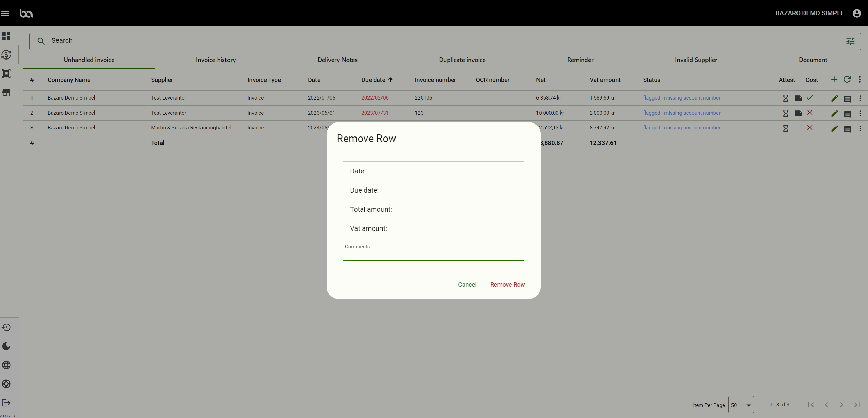Click the green add invoice plus icon
The image size is (868, 418).
834,80
